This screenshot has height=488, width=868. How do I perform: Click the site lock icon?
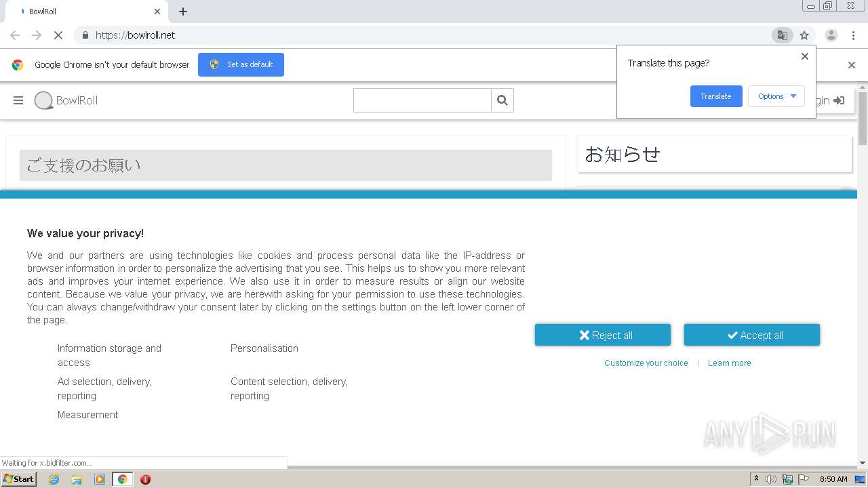point(85,35)
